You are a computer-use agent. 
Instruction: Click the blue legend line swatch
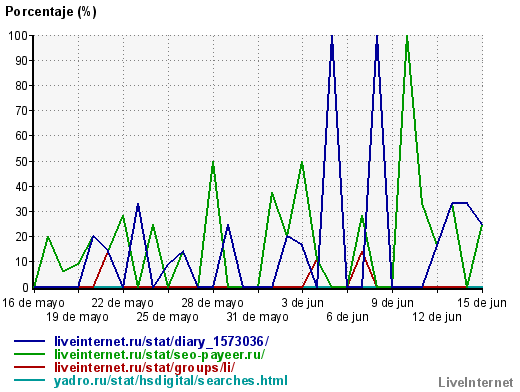[29, 342]
